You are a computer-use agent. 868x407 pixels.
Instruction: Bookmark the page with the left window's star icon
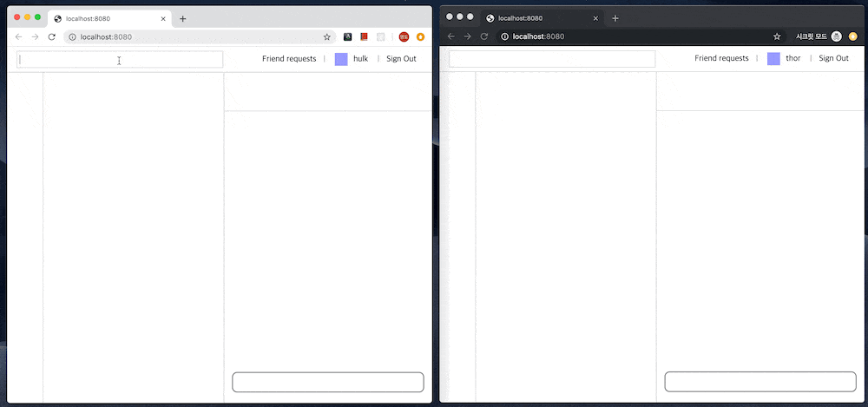(x=326, y=37)
